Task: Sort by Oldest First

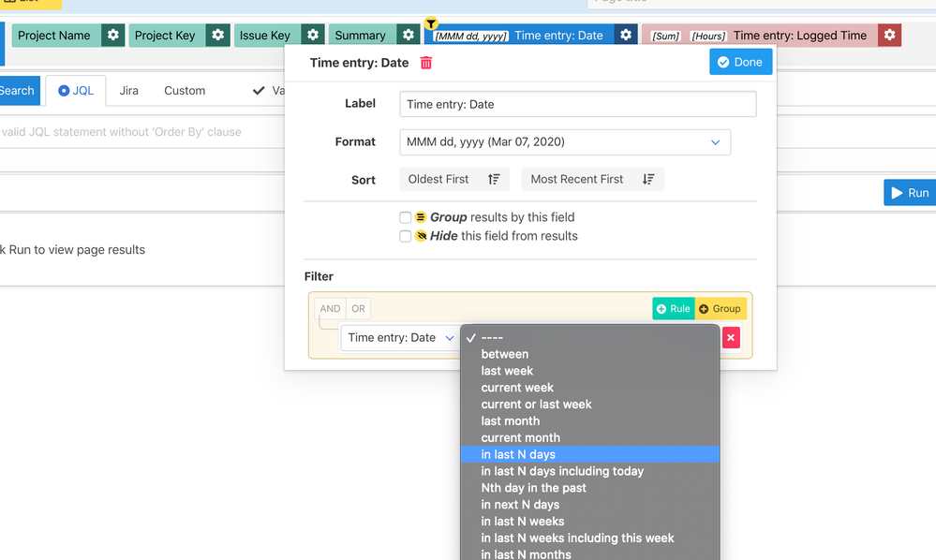Action: (x=454, y=179)
